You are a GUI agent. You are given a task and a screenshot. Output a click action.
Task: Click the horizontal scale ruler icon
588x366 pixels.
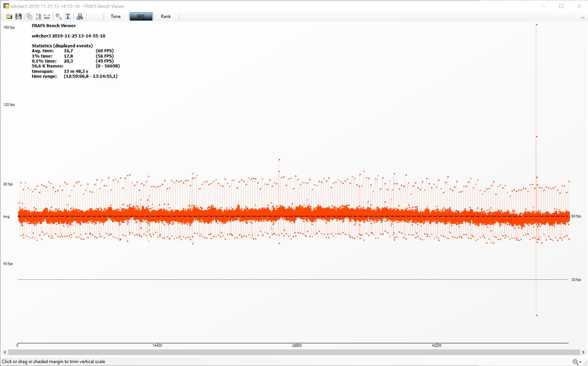click(47, 17)
